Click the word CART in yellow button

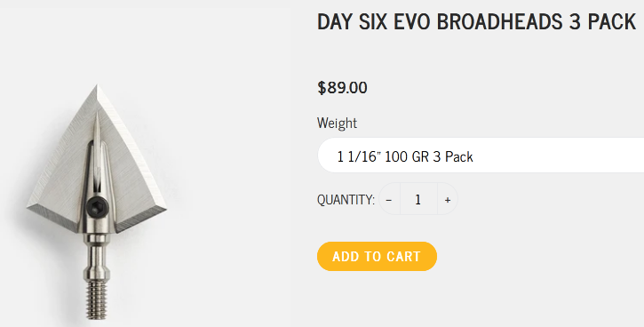402,256
